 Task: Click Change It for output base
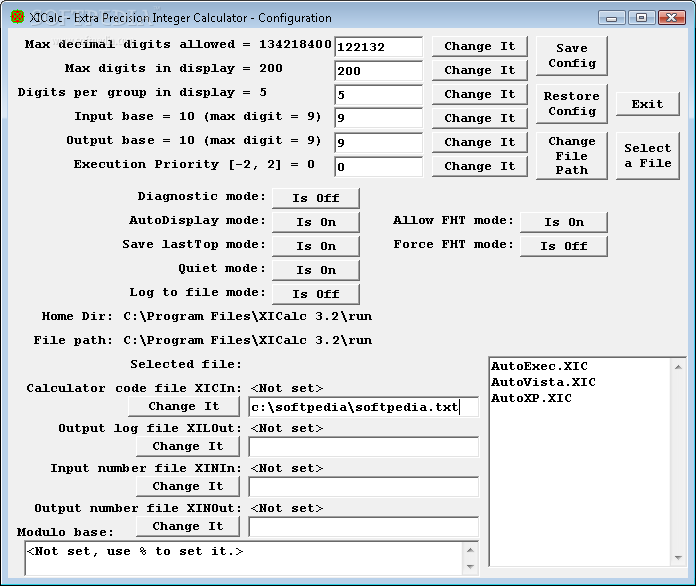click(x=479, y=142)
